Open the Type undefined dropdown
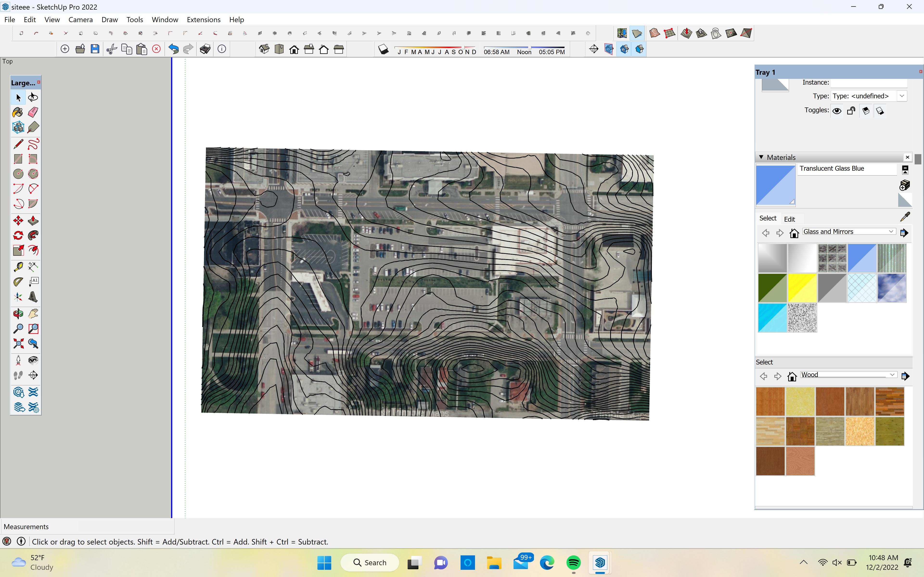Screen dimensions: 924x577 [x=902, y=96]
